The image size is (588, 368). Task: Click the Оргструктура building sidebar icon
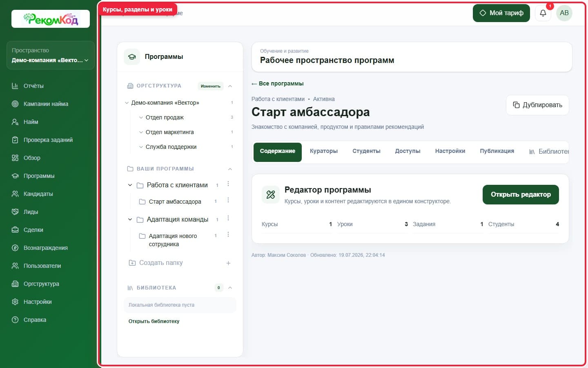pos(15,284)
